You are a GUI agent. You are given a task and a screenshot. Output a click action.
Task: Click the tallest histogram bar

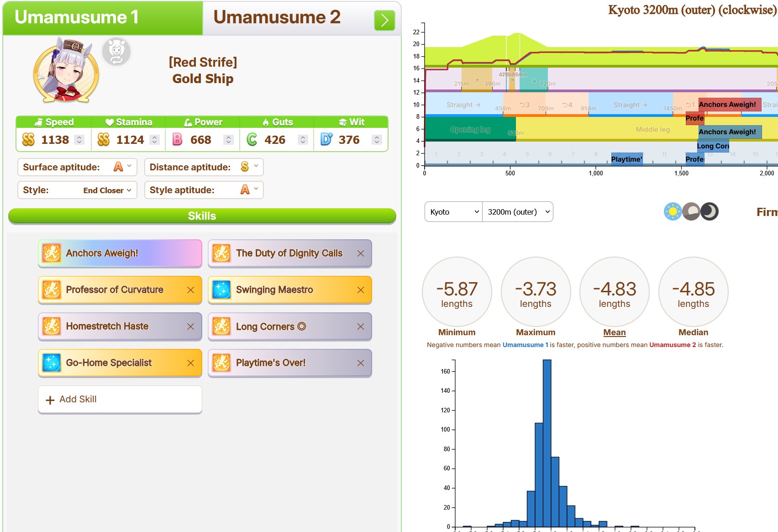(547, 443)
